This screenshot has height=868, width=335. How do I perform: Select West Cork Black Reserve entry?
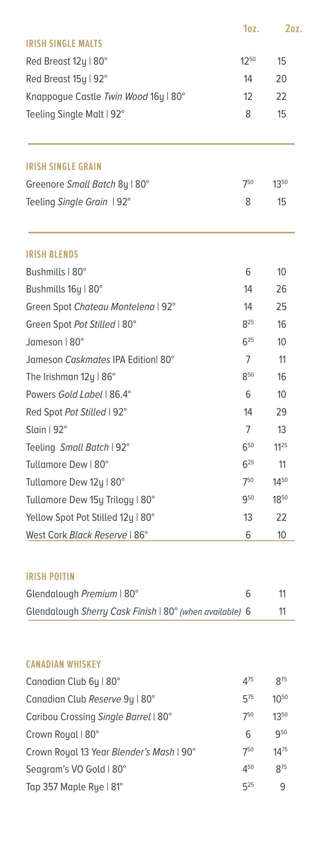(87, 535)
